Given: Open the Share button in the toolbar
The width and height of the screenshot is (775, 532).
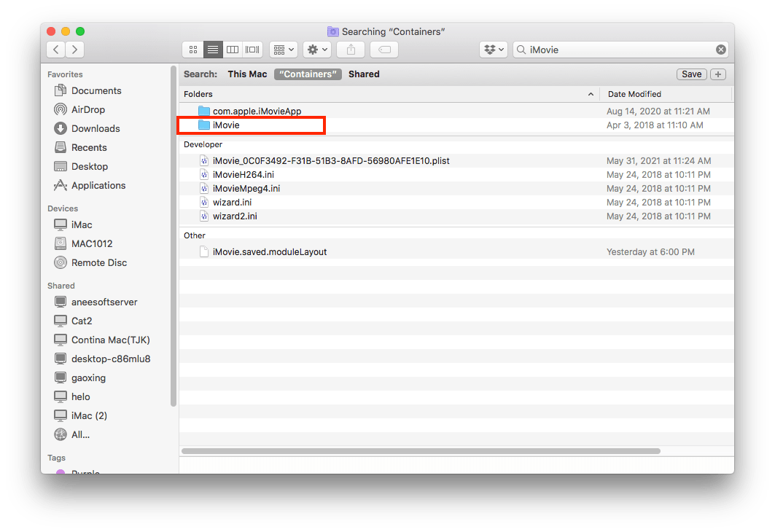Looking at the screenshot, I should [x=350, y=49].
